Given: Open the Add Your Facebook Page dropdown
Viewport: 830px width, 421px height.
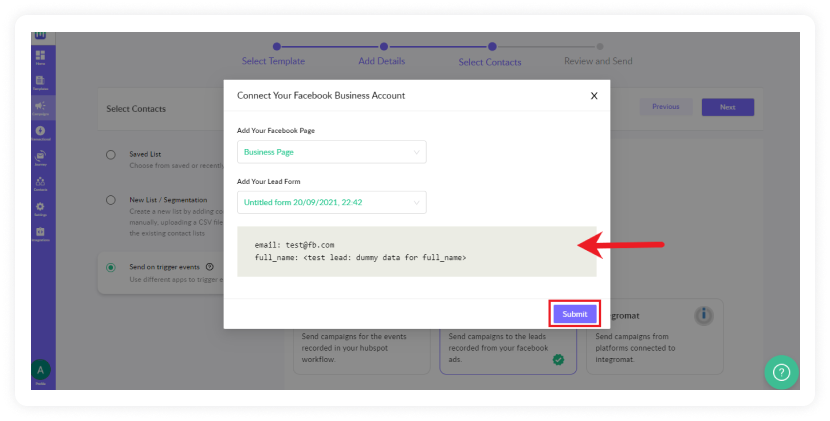Looking at the screenshot, I should click(331, 152).
